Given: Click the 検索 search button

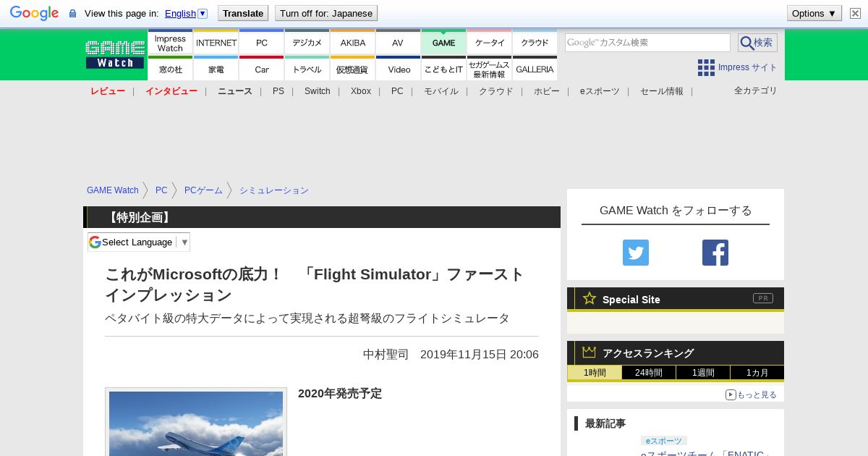Looking at the screenshot, I should point(757,43).
